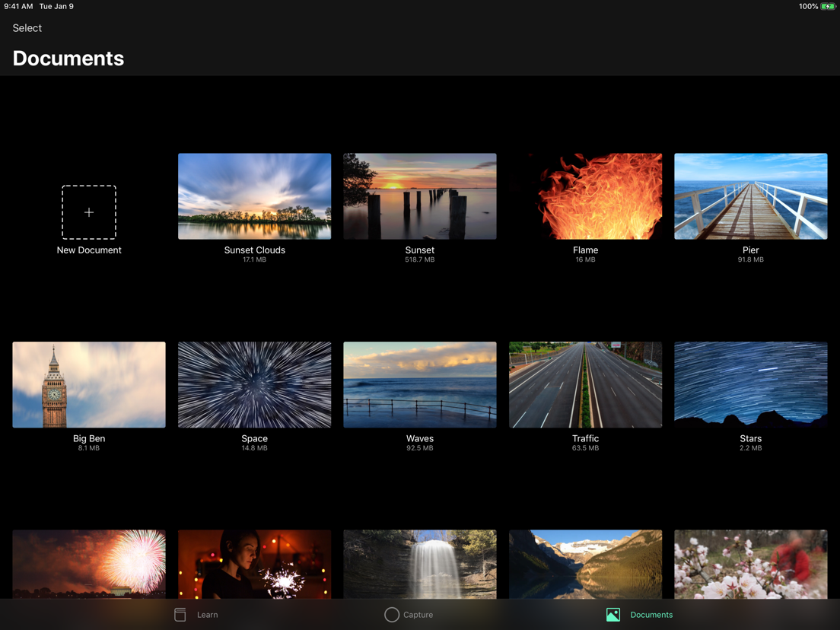Click the 'Flame' title text
This screenshot has height=630, width=840.
[x=585, y=250]
